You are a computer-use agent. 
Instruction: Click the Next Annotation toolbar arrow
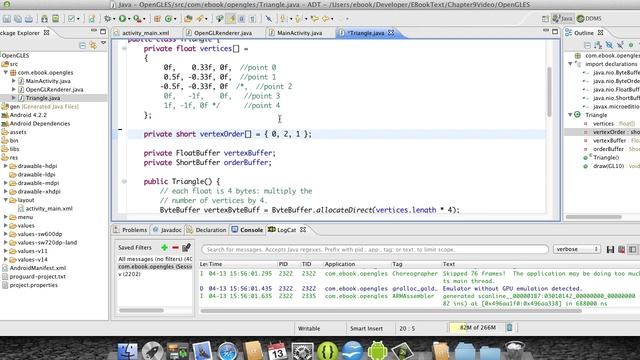coord(282,19)
